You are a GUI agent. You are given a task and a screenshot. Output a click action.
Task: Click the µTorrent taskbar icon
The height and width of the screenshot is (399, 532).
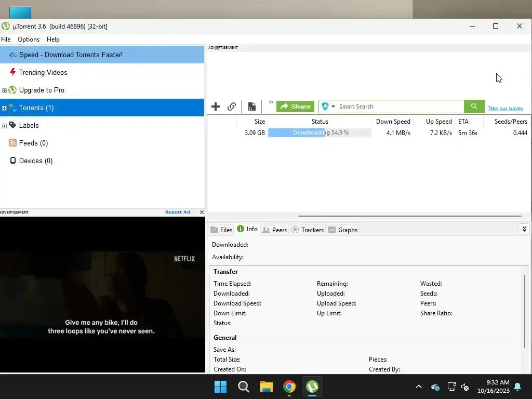(312, 387)
